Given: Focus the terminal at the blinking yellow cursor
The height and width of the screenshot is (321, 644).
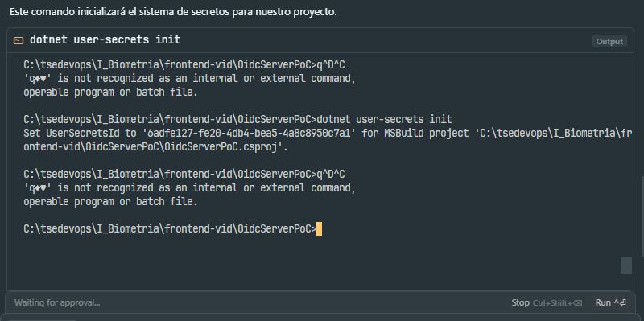Looking at the screenshot, I should coord(319,229).
